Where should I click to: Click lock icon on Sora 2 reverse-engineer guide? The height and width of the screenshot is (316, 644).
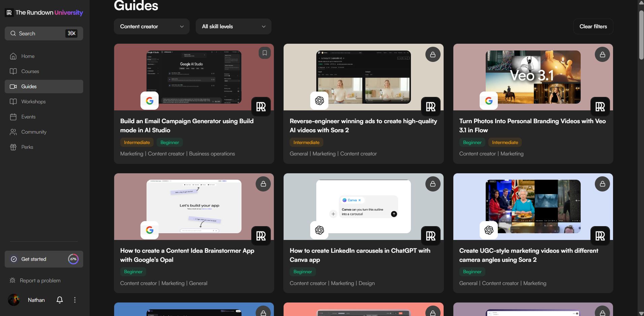click(x=433, y=55)
